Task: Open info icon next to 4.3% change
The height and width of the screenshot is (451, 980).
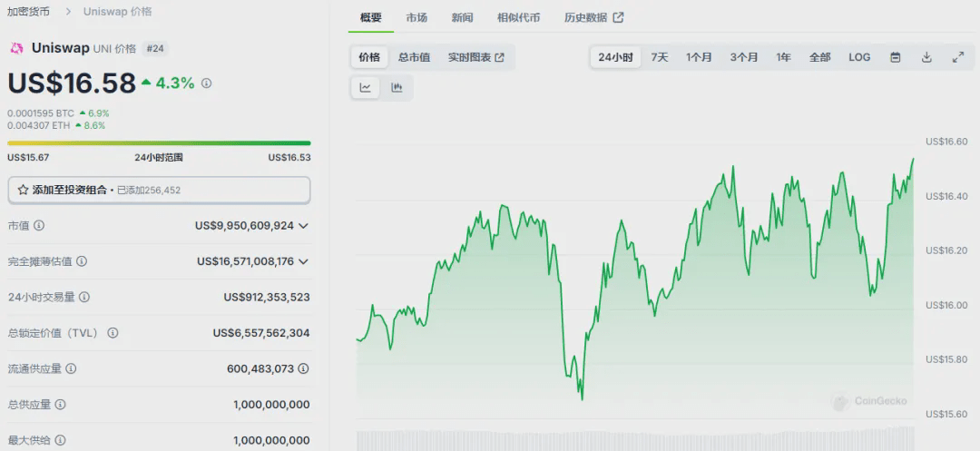Action: click(207, 83)
